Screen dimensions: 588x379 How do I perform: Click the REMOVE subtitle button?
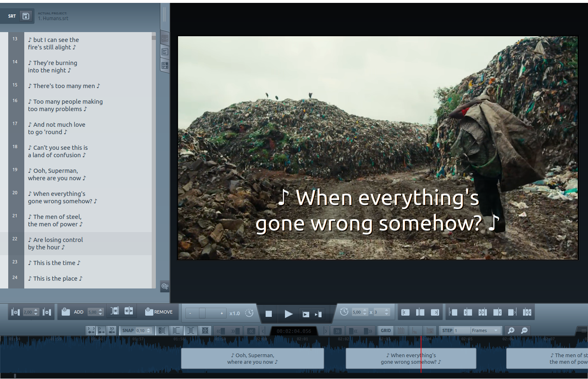click(159, 312)
